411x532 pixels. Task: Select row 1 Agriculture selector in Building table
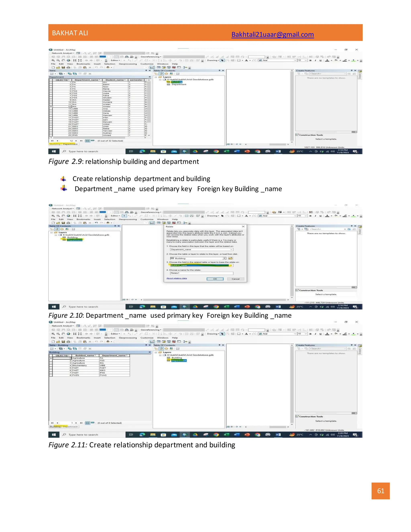pos(51,358)
